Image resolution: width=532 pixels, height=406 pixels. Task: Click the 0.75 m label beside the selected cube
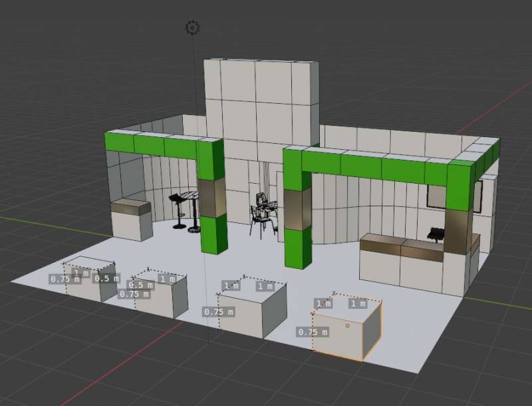pos(313,331)
